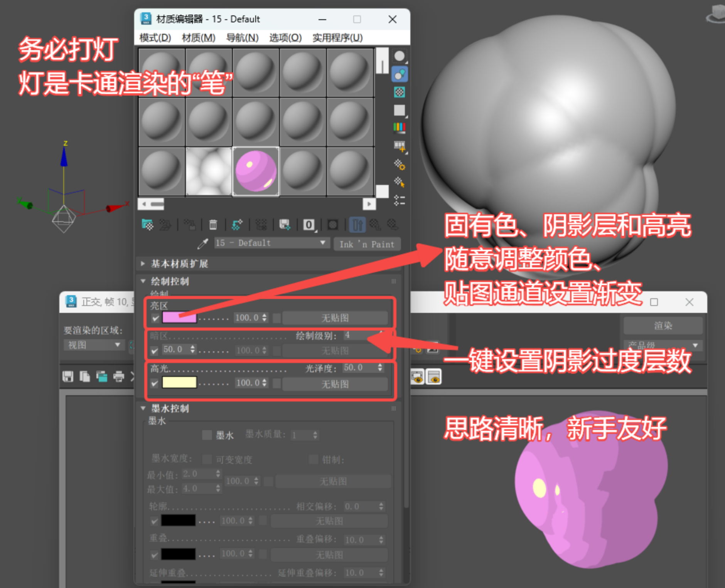
Task: Click the Reset Map/Material trash icon
Action: (x=213, y=225)
